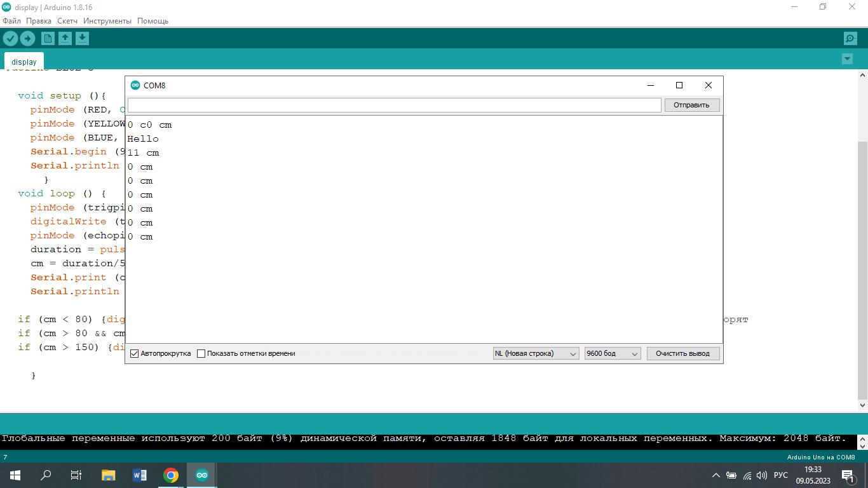Click the 'Hello' line in serial output
This screenshot has width=868, height=488.
point(143,139)
